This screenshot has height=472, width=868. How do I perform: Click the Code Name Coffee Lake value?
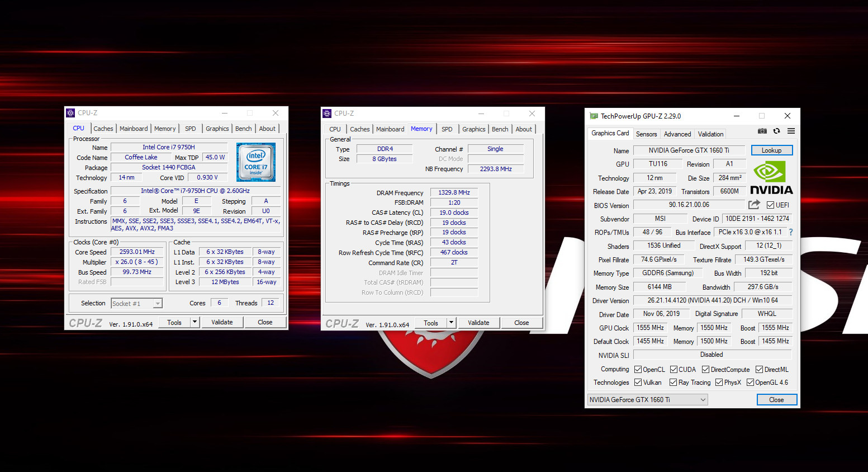(141, 158)
